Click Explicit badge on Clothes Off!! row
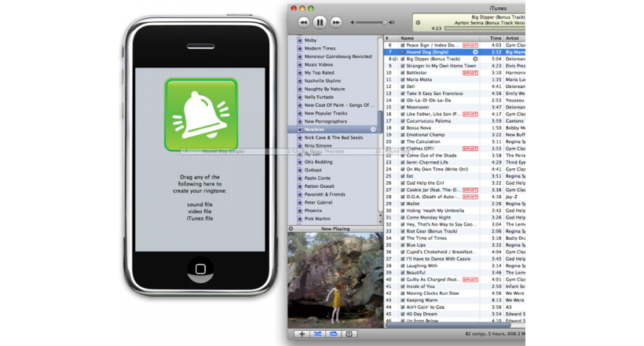644x346 pixels. (x=470, y=149)
